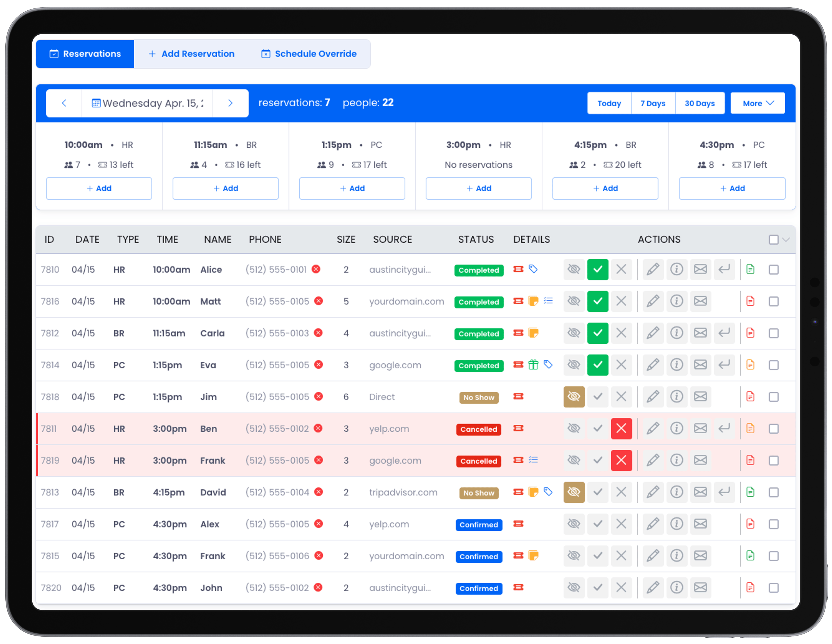This screenshot has width=832, height=644.
Task: Switch to the Reservations tab
Action: click(x=85, y=54)
